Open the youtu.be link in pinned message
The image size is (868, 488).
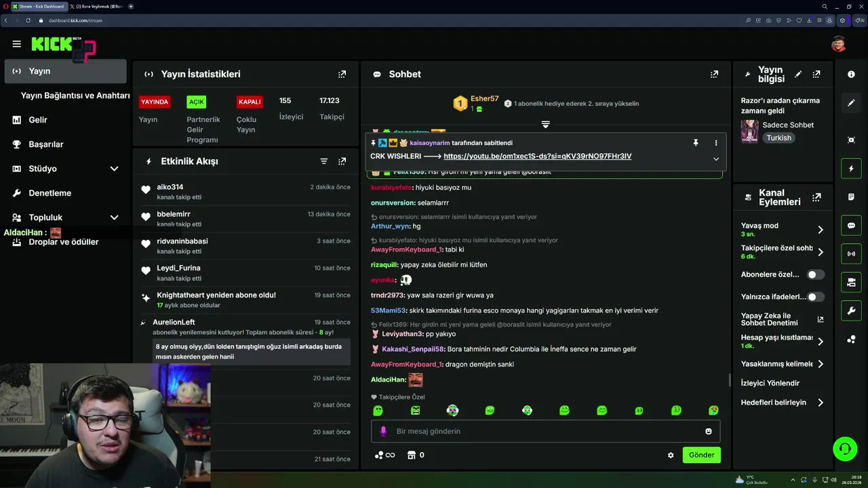(537, 156)
